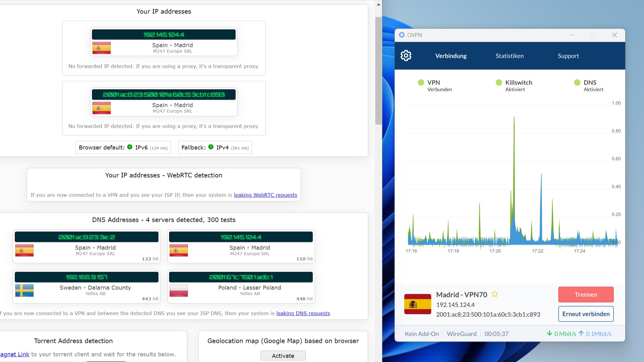Click Spain flag on the 110 hit DNS card
Viewport: 644px width, 362px height.
tap(179, 250)
